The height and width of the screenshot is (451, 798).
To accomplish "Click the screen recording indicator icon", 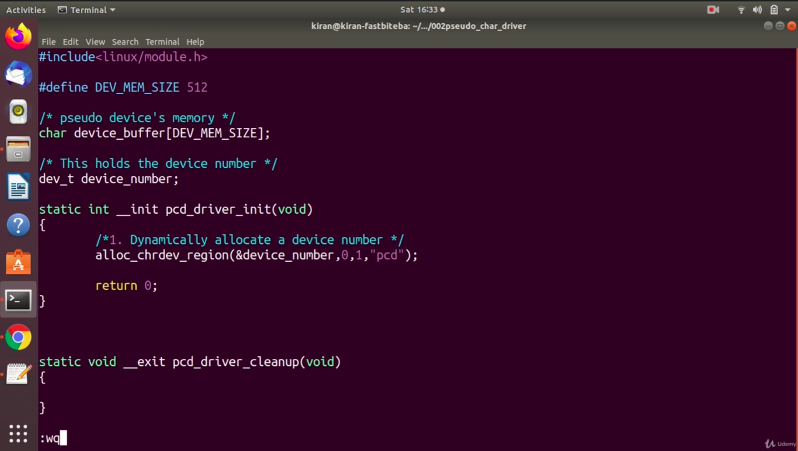I will (712, 10).
